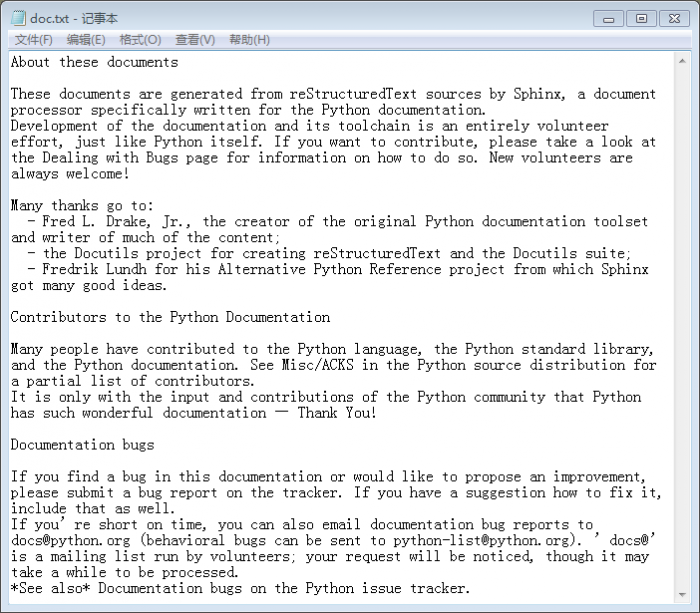Click on the word 'Sphinx,' in the first paragraph

(539, 94)
